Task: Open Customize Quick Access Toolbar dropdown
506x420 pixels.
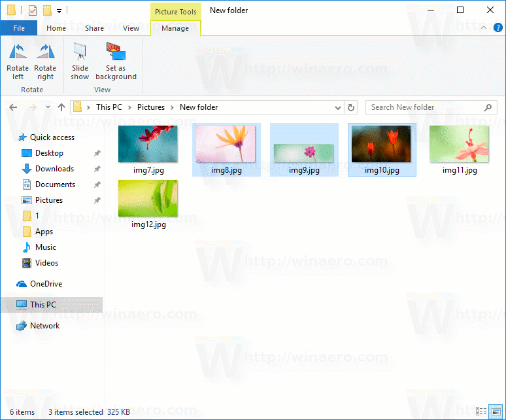Action: (59, 11)
